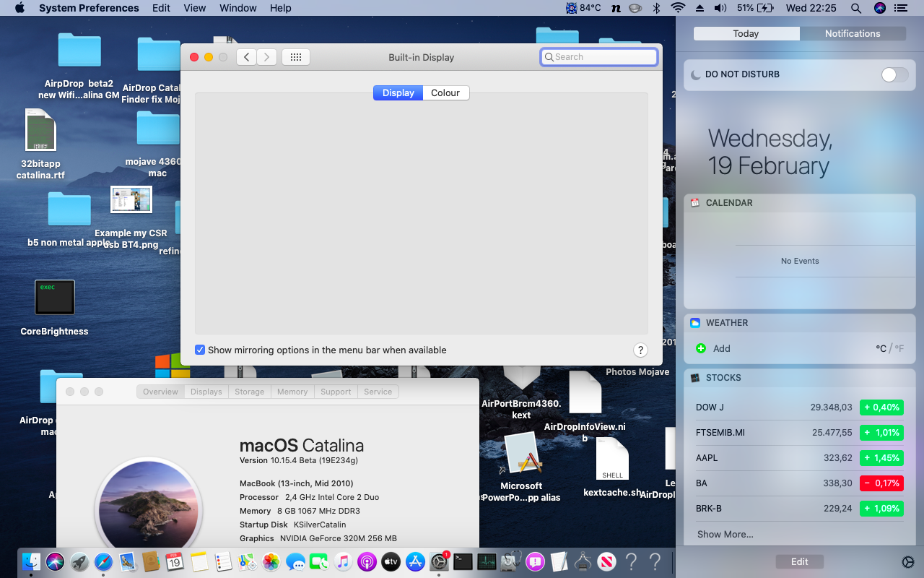Open FaceTime in the Dock
Image resolution: width=924 pixels, height=578 pixels.
(x=319, y=561)
